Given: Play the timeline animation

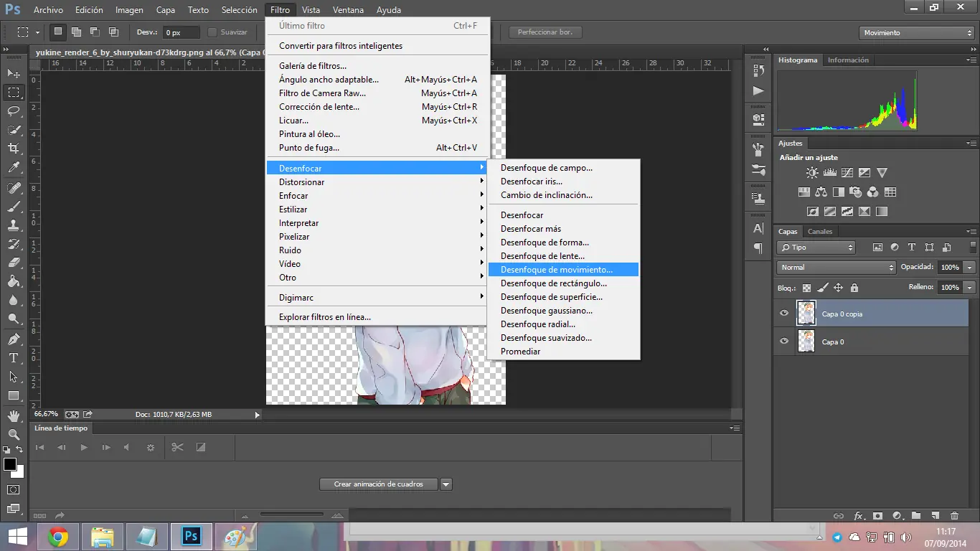Looking at the screenshot, I should coord(84,447).
